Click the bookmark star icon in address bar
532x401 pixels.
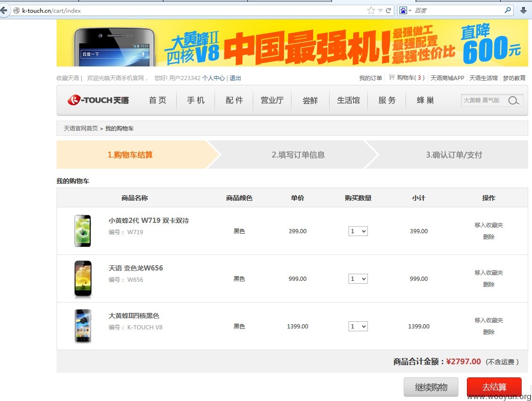tap(371, 10)
